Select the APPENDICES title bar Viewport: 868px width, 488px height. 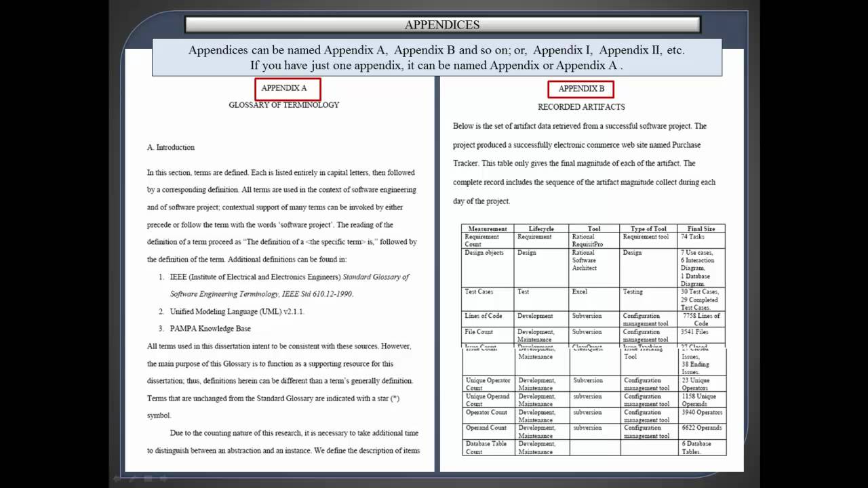tap(441, 24)
